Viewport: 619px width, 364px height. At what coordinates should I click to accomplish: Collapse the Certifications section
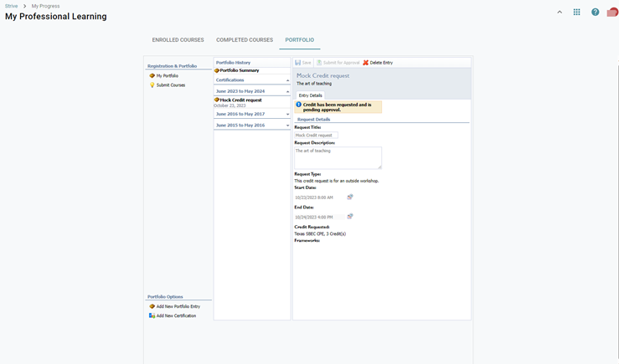[x=287, y=80]
